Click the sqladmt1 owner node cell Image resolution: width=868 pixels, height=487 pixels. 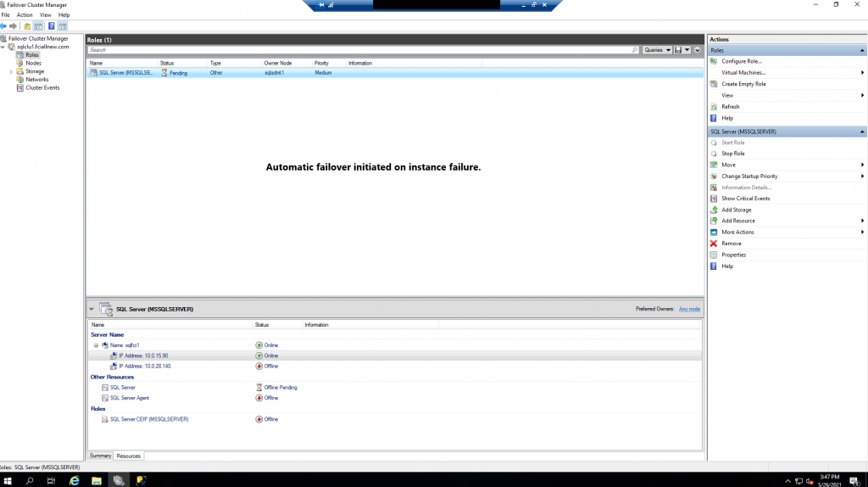point(274,73)
